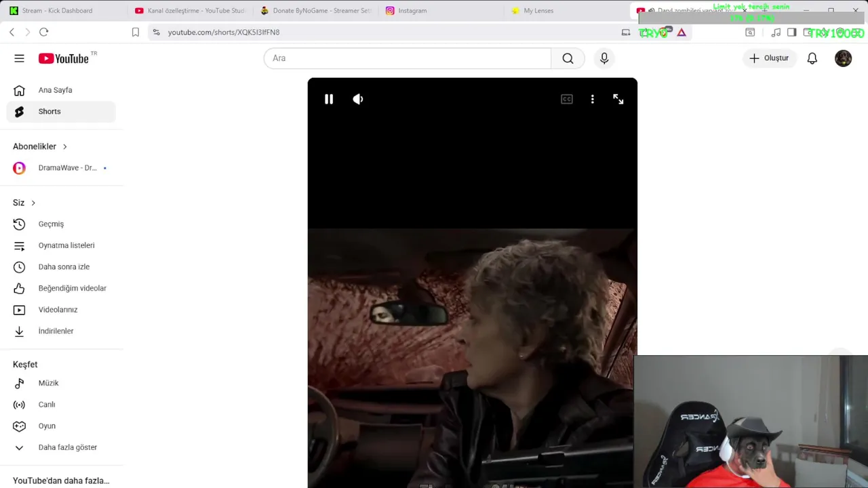
Task: Expand Daha fazla göster
Action: pos(61,447)
